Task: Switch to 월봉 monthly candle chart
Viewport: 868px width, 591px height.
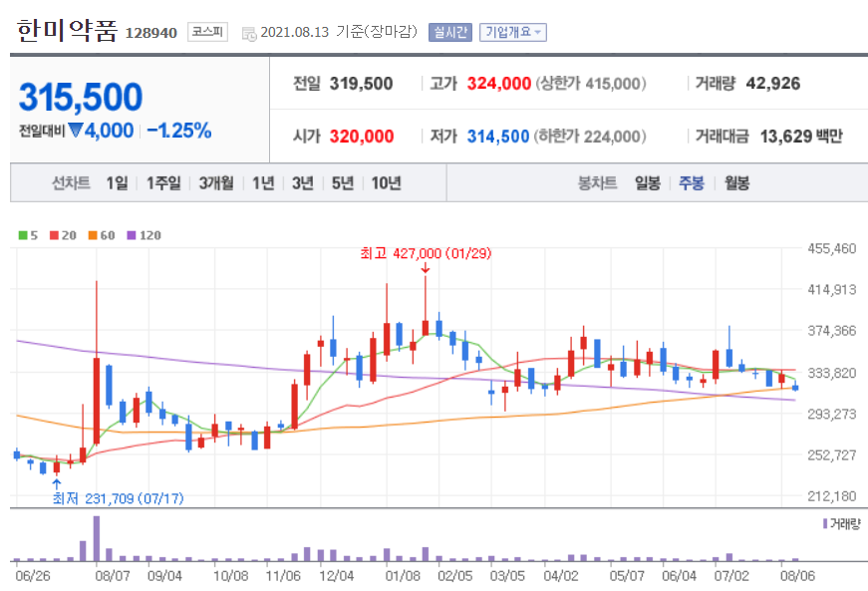Action: 736,183
